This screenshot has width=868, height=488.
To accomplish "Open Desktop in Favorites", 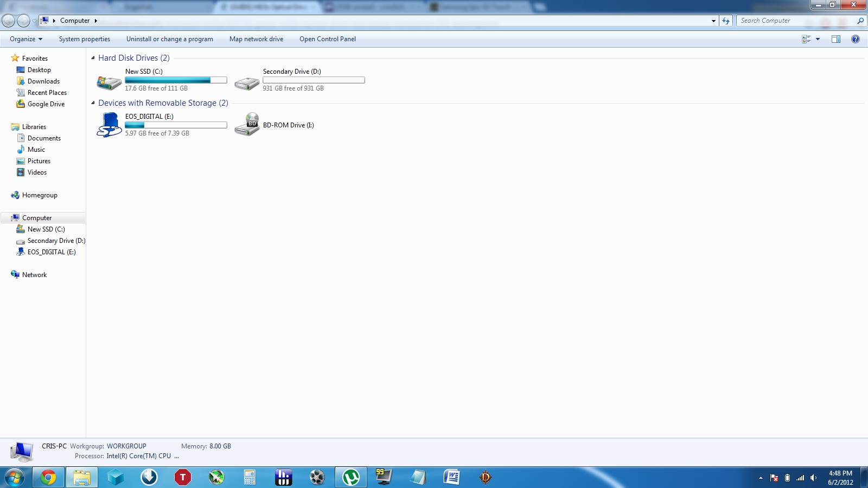I will [x=39, y=70].
